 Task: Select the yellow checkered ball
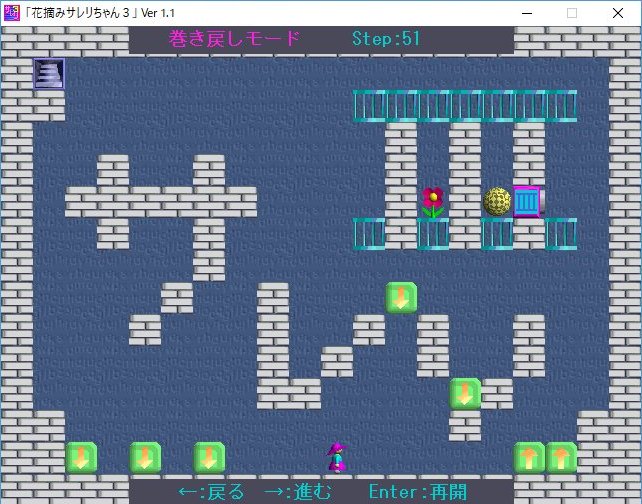(x=497, y=202)
